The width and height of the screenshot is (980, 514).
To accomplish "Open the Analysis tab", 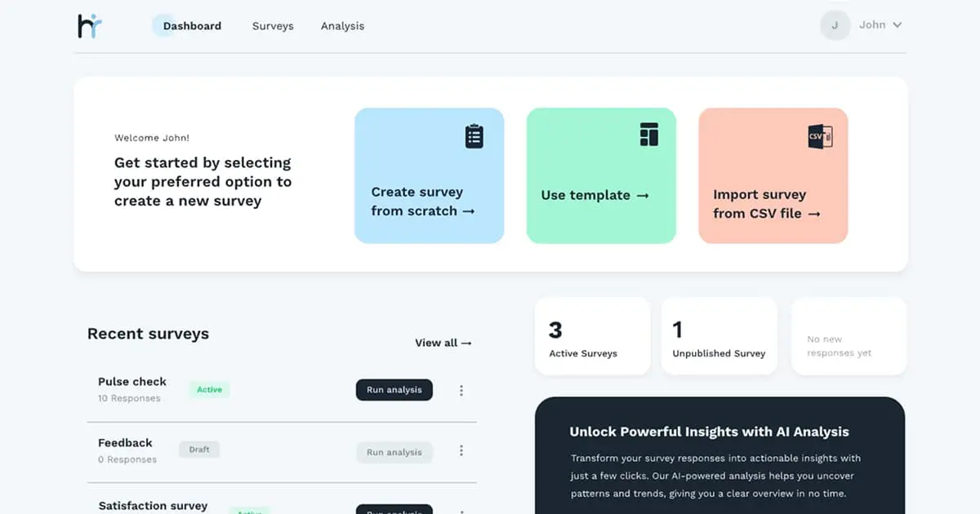I will pos(342,25).
